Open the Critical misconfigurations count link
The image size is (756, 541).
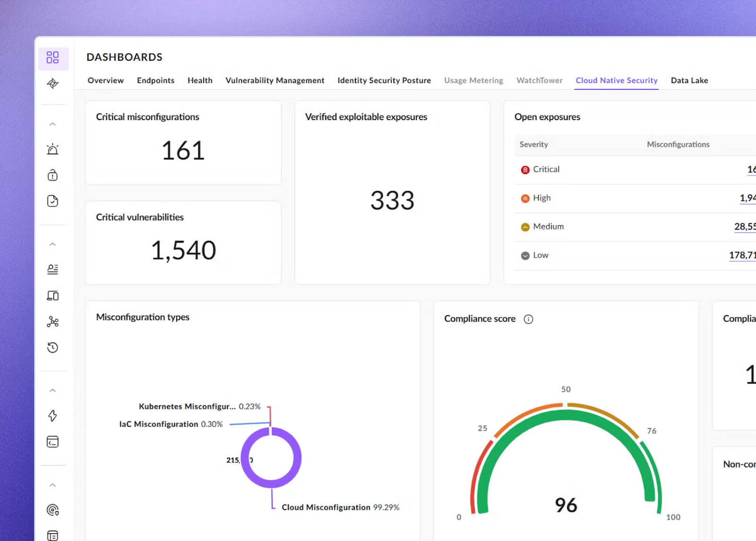751,169
